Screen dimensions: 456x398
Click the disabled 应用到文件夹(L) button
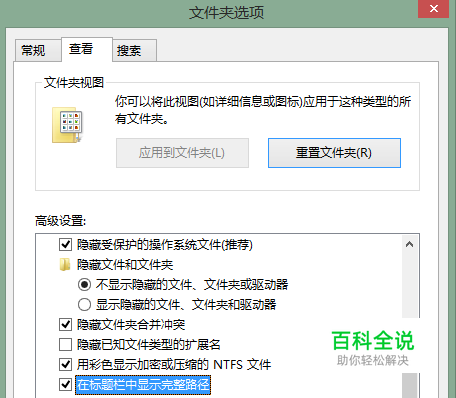coord(182,153)
